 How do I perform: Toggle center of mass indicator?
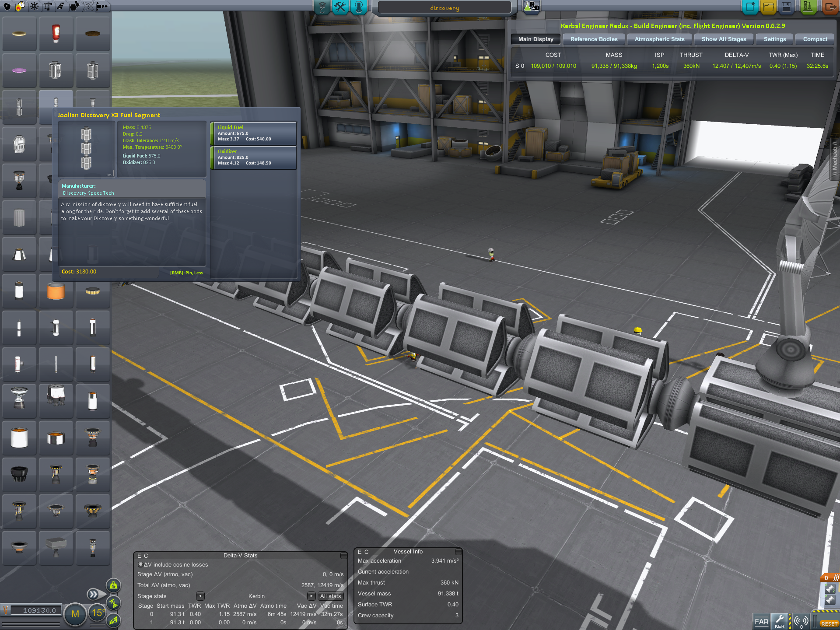(113, 585)
